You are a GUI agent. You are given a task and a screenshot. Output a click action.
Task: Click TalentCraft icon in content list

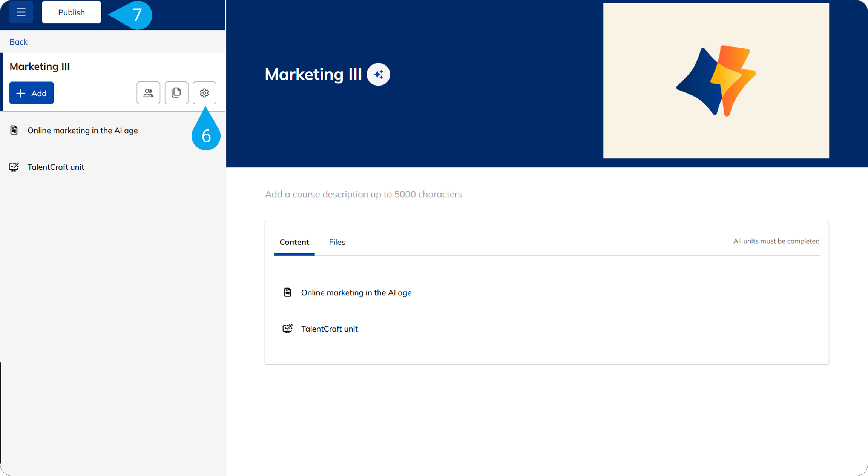(x=288, y=329)
